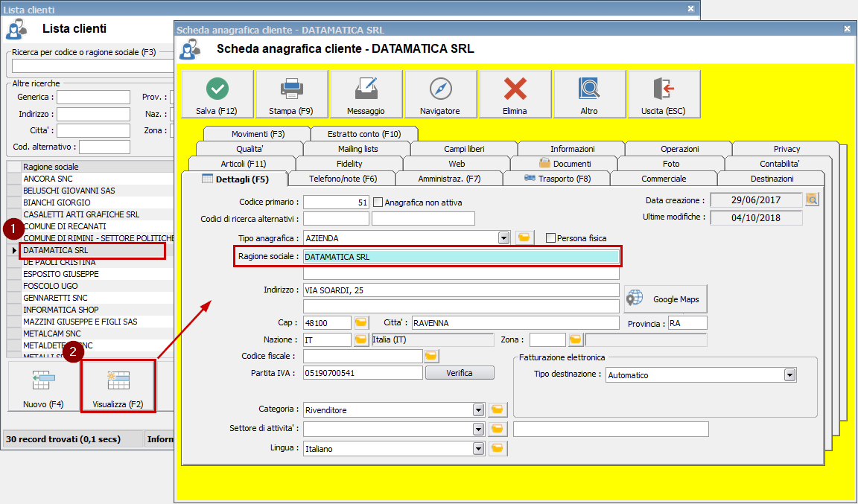858x504 pixels.
Task: Expand Tipo anagrafica dropdown
Action: click(x=504, y=238)
